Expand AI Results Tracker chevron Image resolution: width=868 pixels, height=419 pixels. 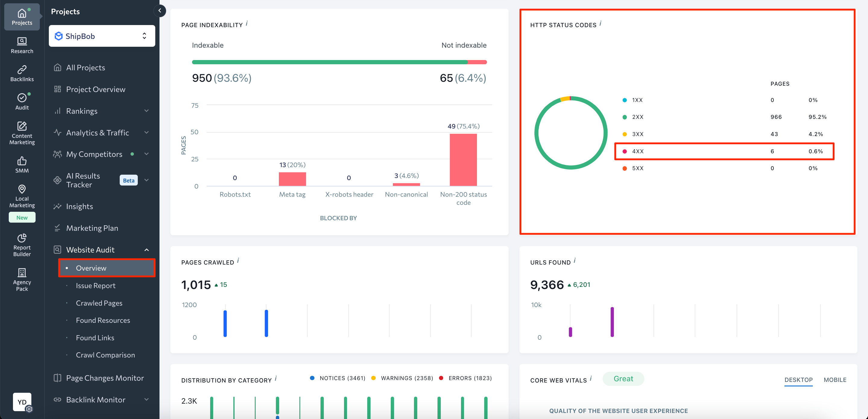click(x=147, y=180)
